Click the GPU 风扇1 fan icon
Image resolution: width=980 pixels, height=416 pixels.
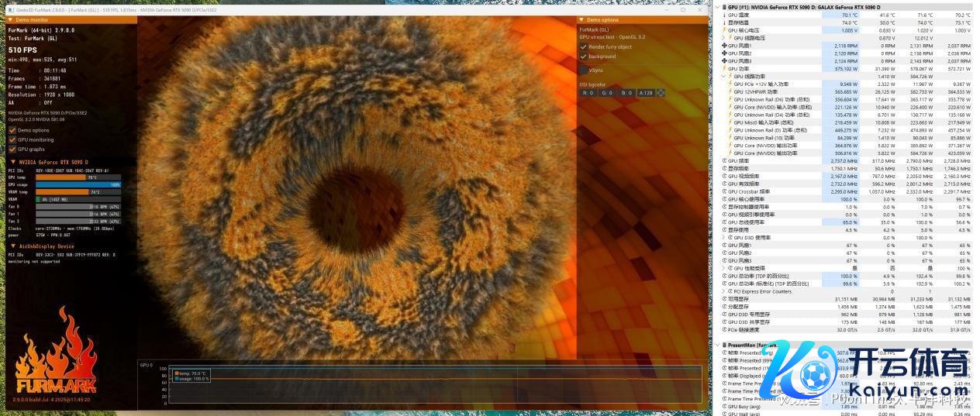[x=724, y=46]
